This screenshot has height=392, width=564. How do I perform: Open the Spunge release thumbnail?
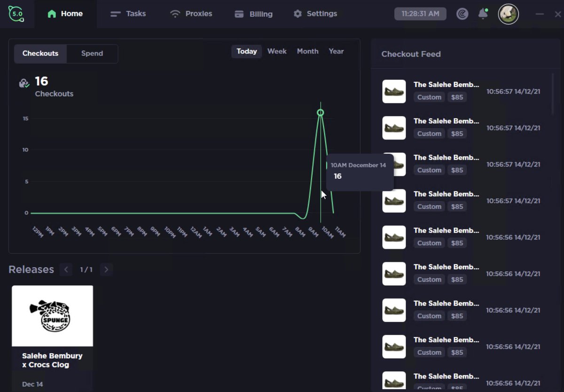[53, 316]
